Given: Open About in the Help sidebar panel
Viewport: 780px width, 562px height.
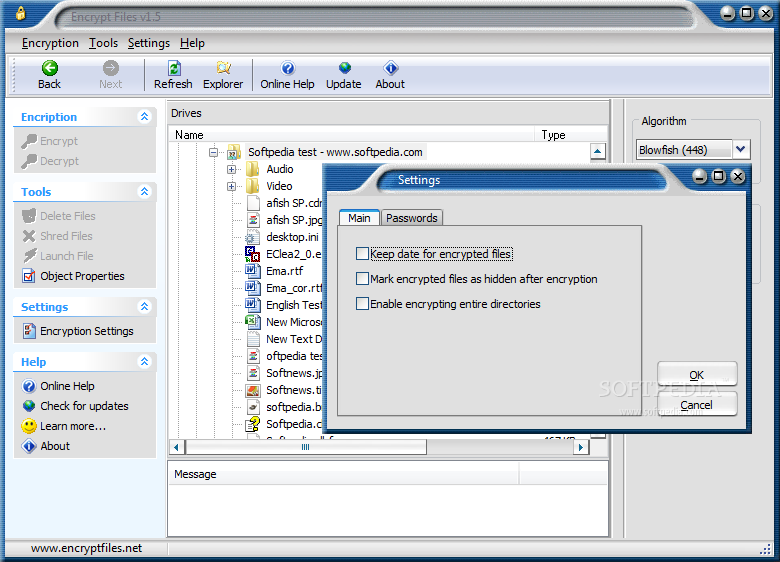Looking at the screenshot, I should [46, 446].
